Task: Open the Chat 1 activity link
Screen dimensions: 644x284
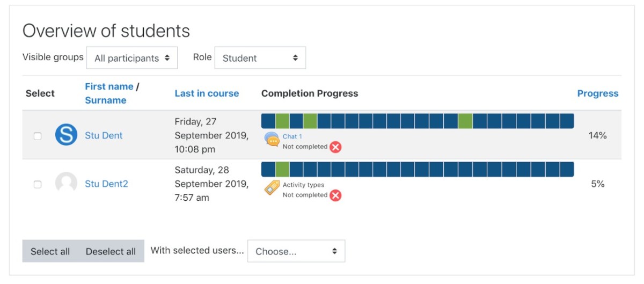Action: (292, 136)
